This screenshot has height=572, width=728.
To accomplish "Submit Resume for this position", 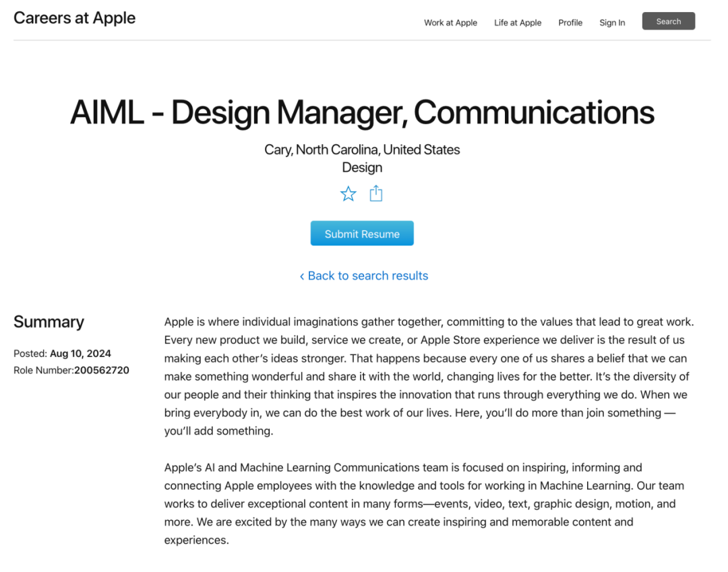I will click(x=362, y=233).
